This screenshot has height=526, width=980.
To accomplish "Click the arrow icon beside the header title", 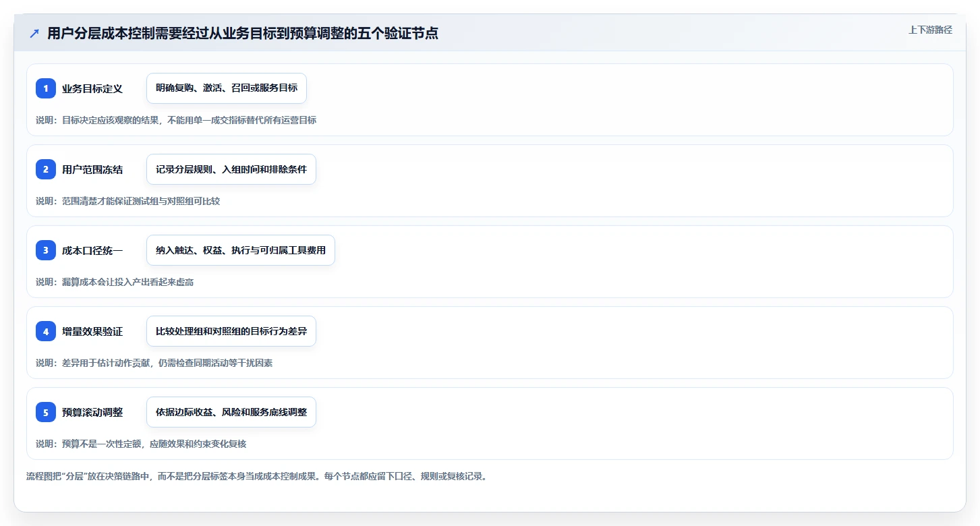I will point(34,34).
